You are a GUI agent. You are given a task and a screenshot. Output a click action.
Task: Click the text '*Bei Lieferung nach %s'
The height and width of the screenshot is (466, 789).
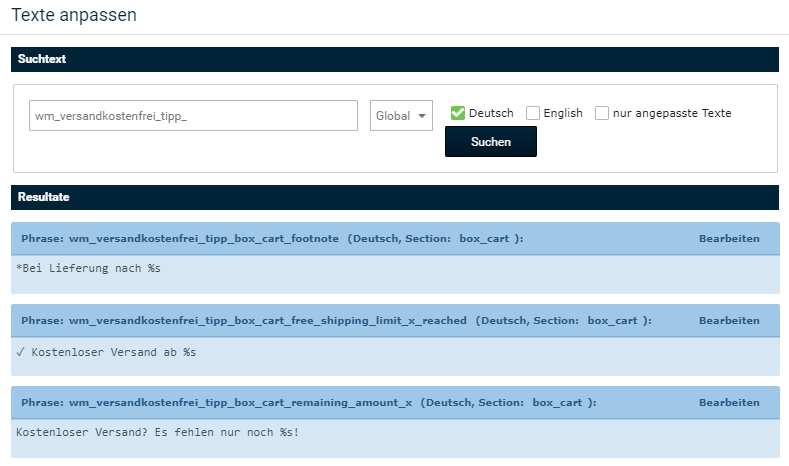89,268
